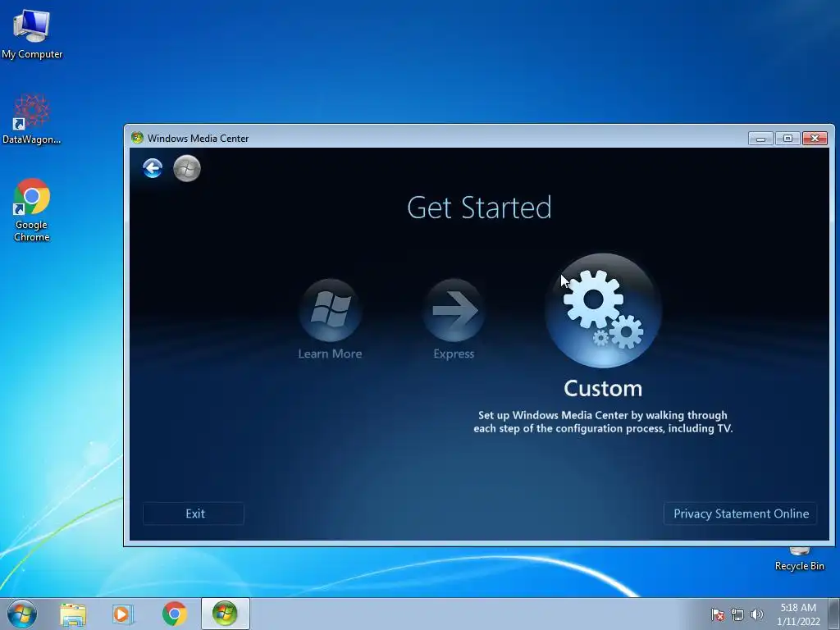
Task: Click Windows Media Center taskbar button
Action: 225,614
